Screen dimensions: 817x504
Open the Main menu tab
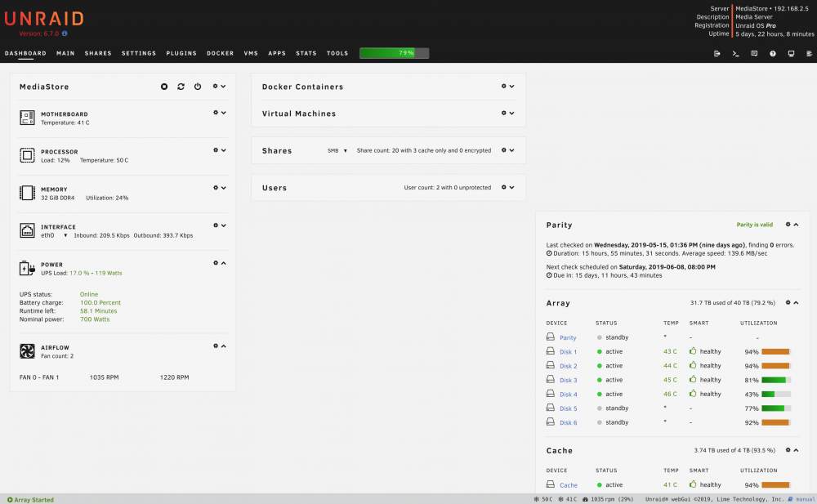click(x=65, y=53)
